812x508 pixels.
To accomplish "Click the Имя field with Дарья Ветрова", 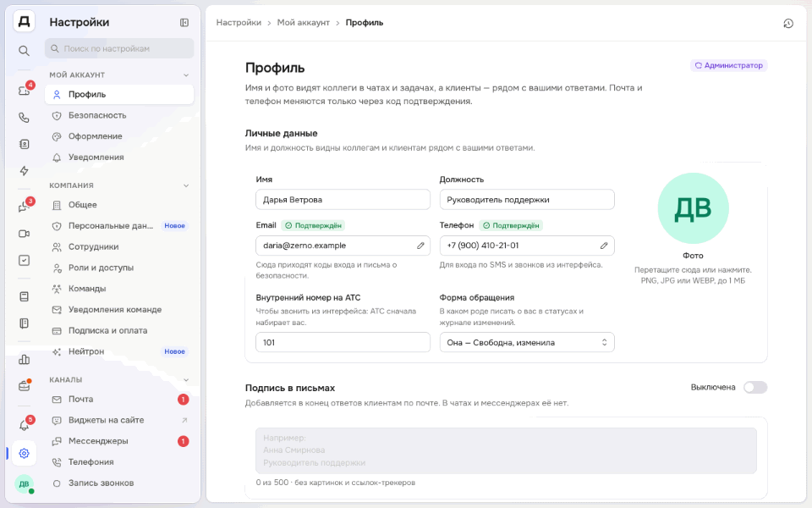I will click(x=343, y=200).
